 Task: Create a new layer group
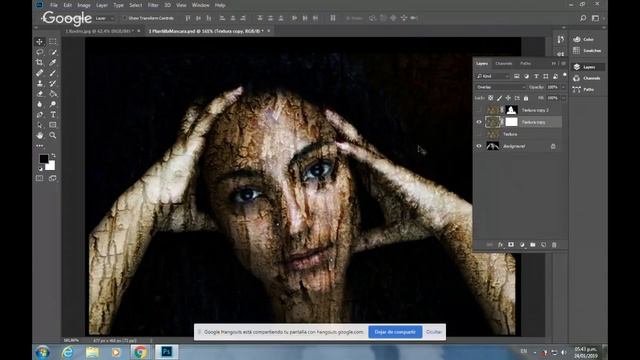click(533, 244)
